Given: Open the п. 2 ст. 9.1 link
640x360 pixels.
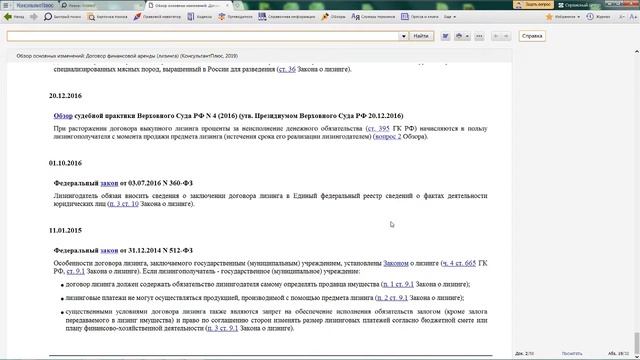Looking at the screenshot, I should pyautogui.click(x=392, y=298).
